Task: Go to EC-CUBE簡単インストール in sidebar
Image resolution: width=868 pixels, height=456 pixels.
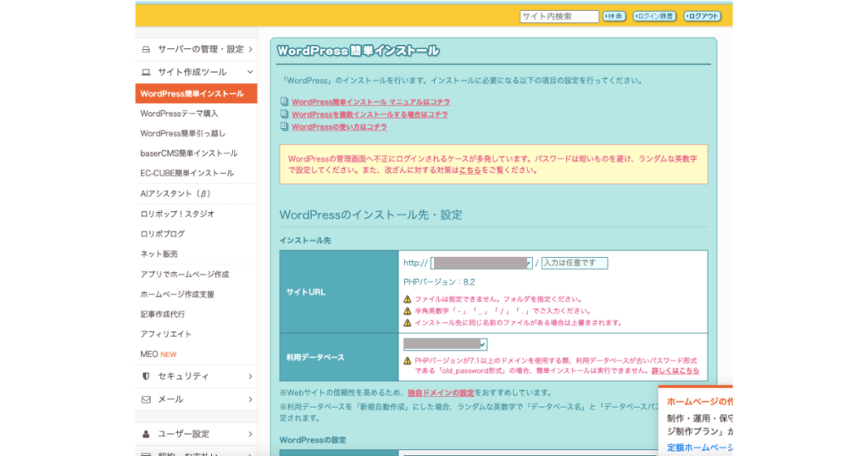Action: pyautogui.click(x=186, y=174)
